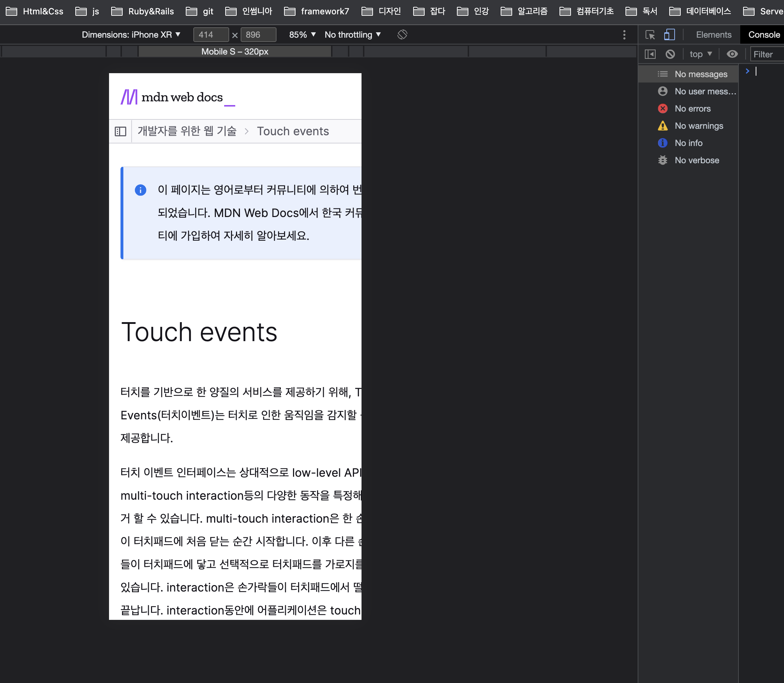
Task: Clear the console with the clear icon
Action: click(x=670, y=54)
